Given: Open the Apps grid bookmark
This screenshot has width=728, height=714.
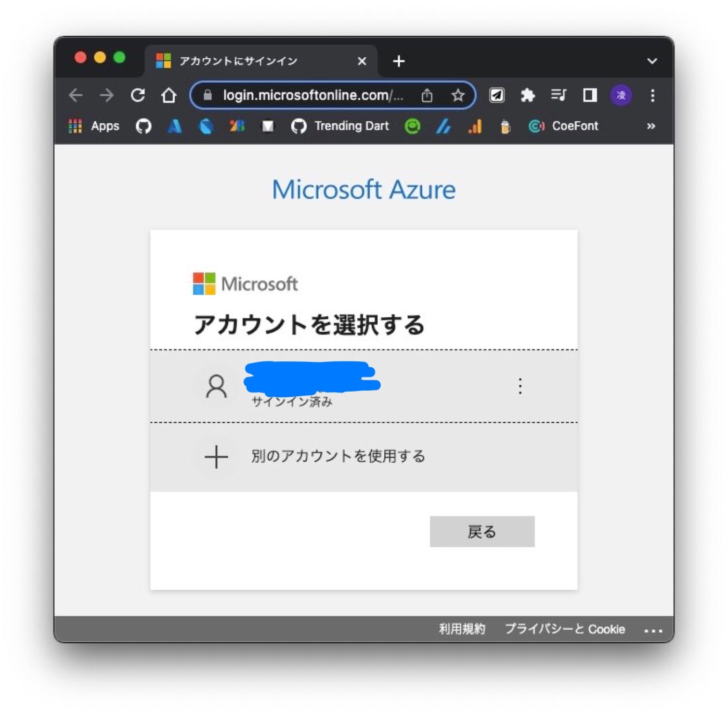Looking at the screenshot, I should (x=94, y=126).
